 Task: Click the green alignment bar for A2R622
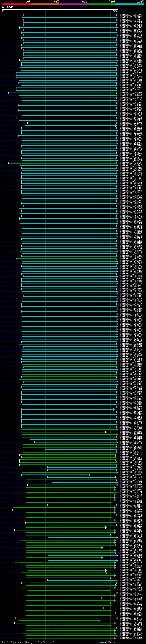click(x=63, y=163)
